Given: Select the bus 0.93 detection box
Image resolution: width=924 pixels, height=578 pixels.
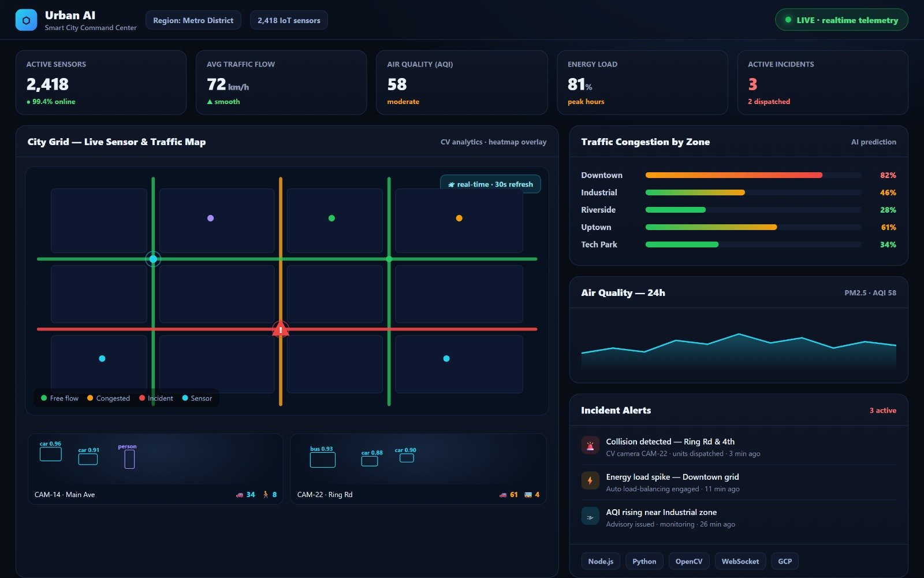Looking at the screenshot, I should point(323,460).
